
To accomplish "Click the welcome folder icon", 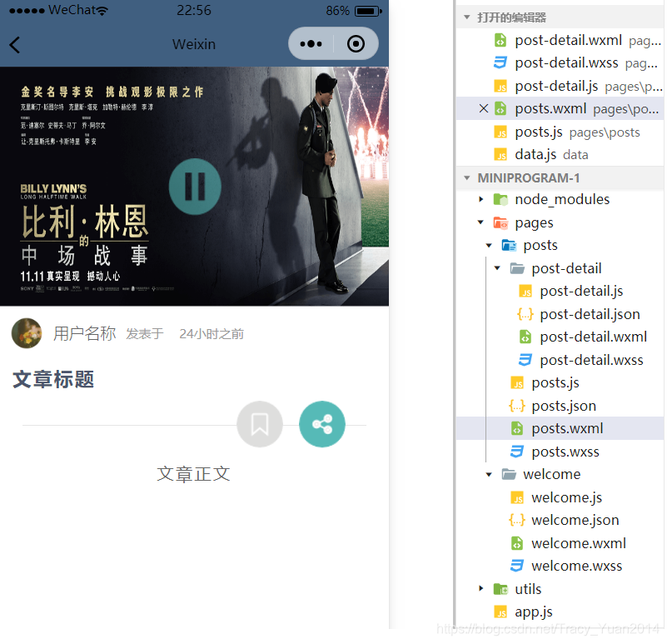I will click(x=509, y=474).
